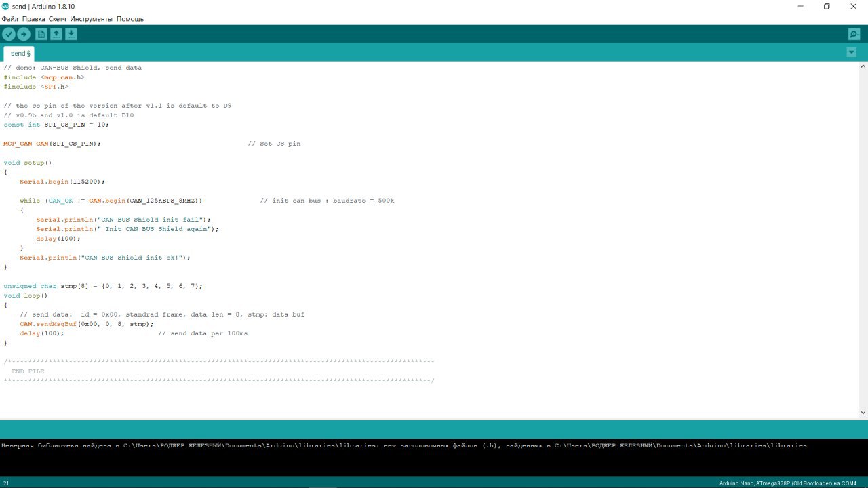Click the comment "// demo: CAN-BUS Shield, send data"
This screenshot has width=868, height=488.
(73, 68)
